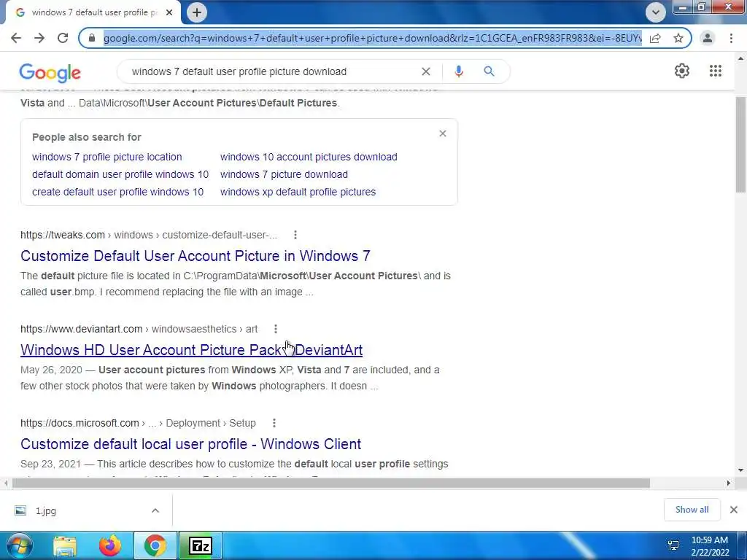Click the horizontal scrollbar right arrow
This screenshot has width=747, height=560.
click(x=729, y=483)
